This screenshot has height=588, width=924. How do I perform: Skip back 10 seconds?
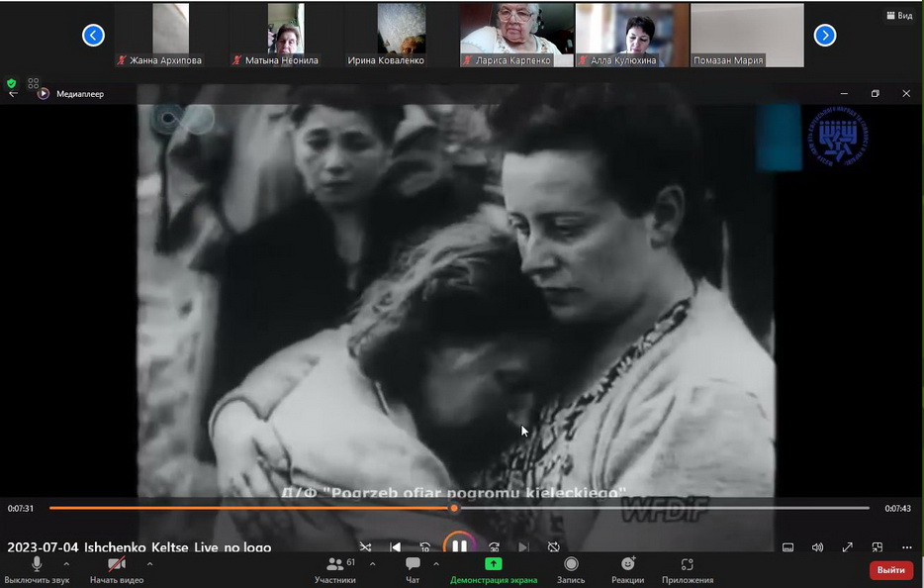click(424, 546)
